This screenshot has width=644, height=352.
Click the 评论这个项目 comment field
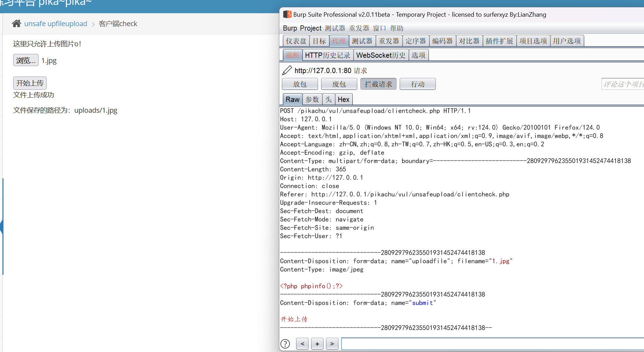click(x=623, y=84)
